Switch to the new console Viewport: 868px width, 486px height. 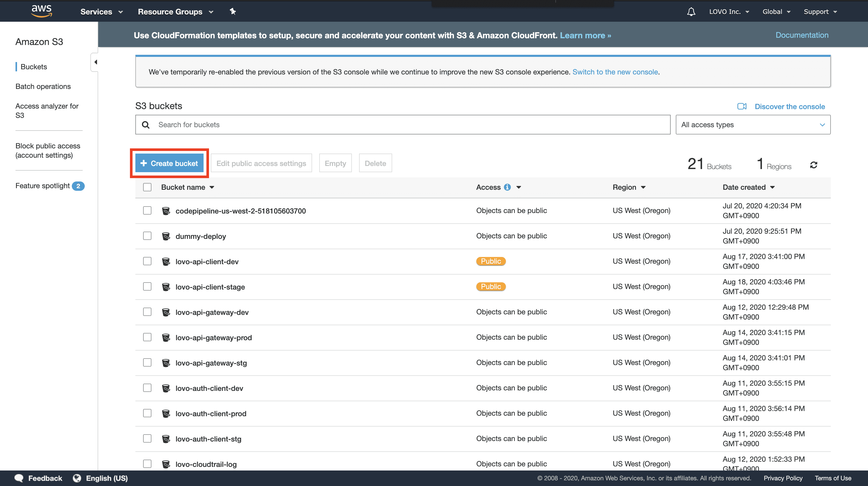(x=615, y=72)
